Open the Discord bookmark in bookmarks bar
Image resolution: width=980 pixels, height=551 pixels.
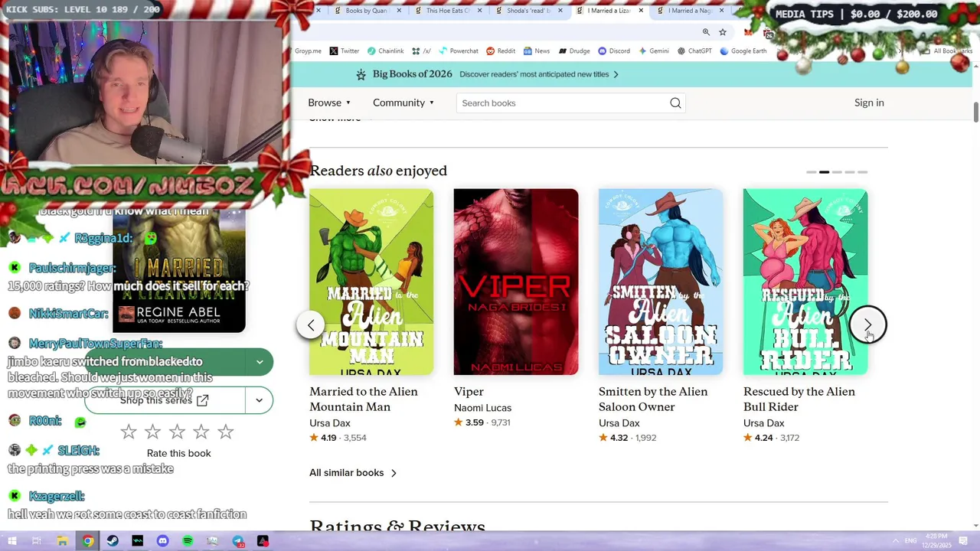click(614, 51)
